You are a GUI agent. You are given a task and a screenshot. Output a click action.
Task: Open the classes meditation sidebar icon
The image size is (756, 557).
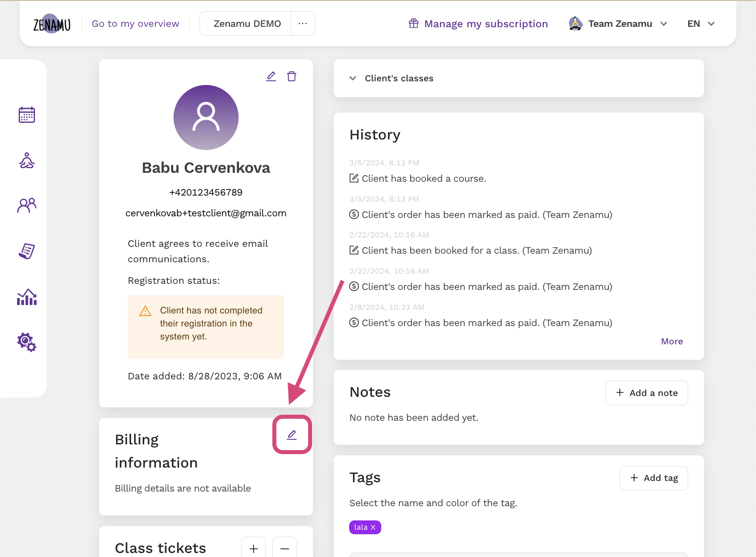pyautogui.click(x=27, y=160)
